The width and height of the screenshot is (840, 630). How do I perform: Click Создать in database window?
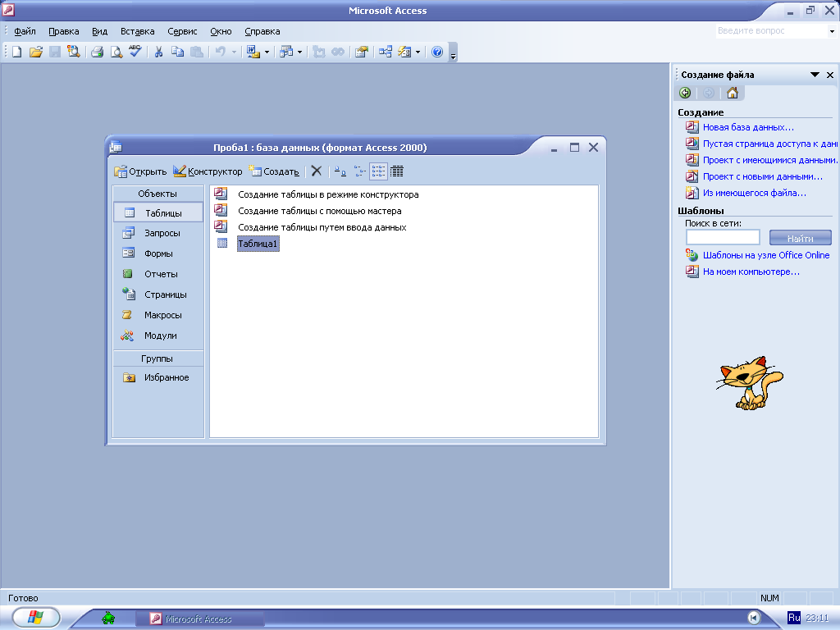pyautogui.click(x=274, y=171)
